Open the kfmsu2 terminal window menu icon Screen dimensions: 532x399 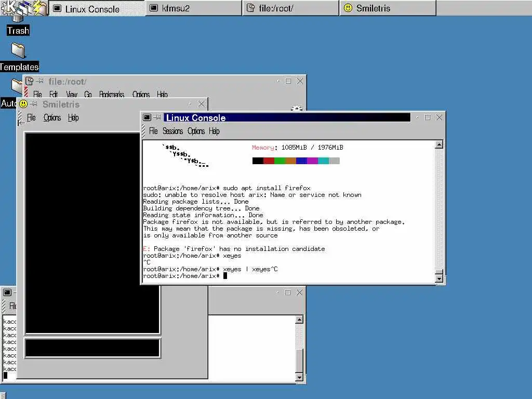click(7, 292)
